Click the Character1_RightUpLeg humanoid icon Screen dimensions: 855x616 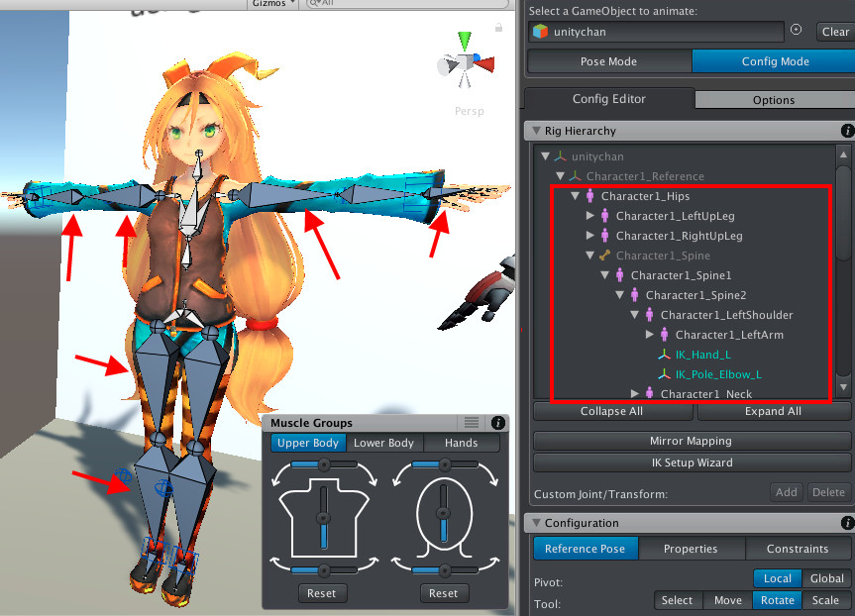click(604, 236)
